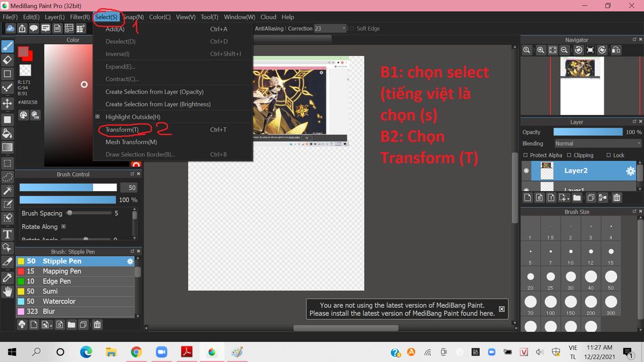Activate the Hand tool
Image resolution: width=644 pixels, height=362 pixels.
click(8, 292)
